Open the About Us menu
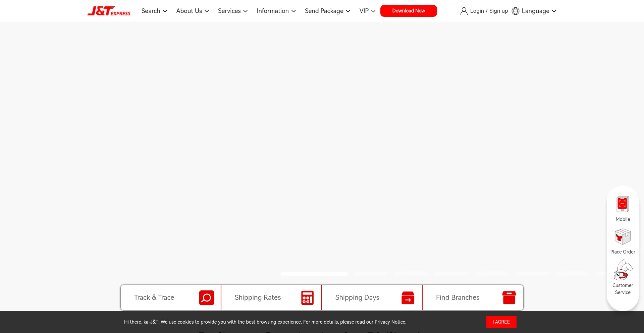Screen dimensions: 644x333 (192, 11)
